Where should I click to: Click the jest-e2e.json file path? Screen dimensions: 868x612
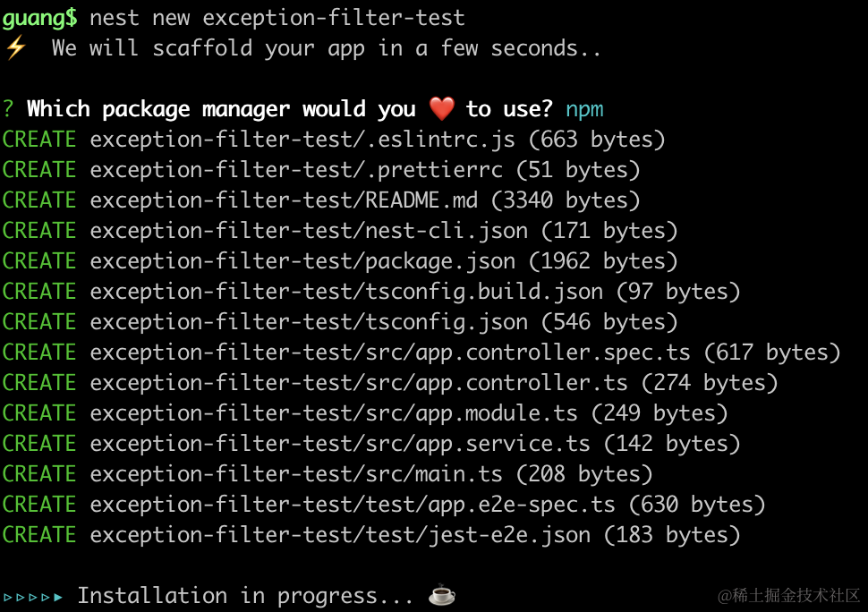click(x=340, y=535)
